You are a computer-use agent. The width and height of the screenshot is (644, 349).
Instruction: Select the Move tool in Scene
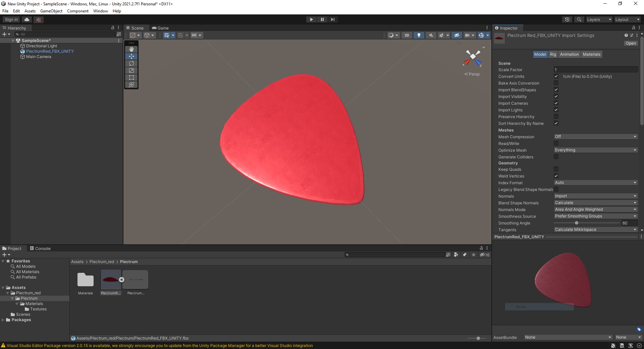point(131,56)
